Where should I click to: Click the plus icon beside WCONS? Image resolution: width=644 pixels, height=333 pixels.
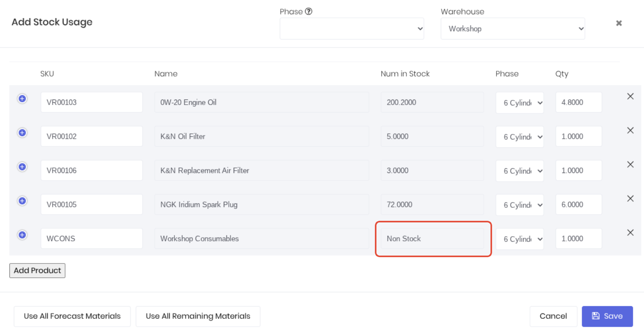coord(22,235)
